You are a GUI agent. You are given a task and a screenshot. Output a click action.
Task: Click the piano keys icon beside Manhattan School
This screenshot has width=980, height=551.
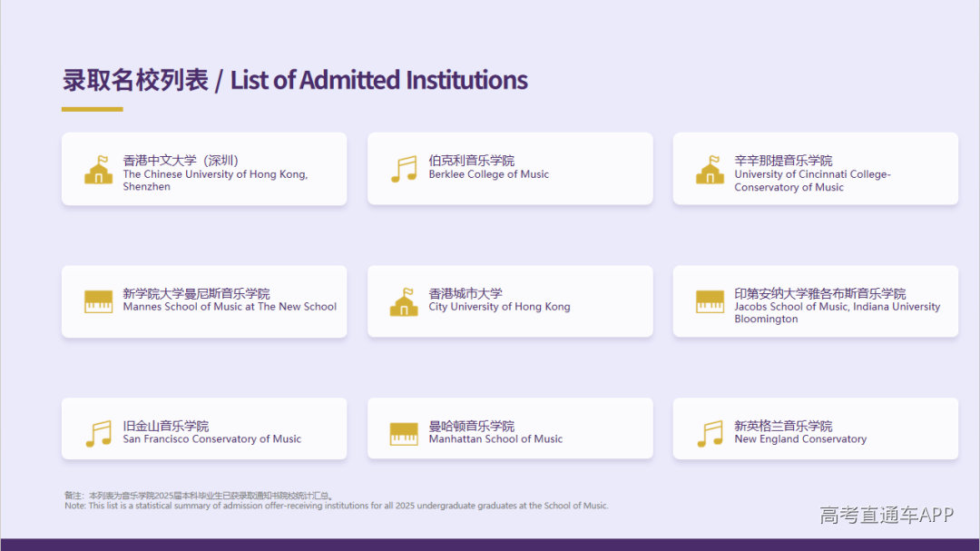tap(404, 433)
